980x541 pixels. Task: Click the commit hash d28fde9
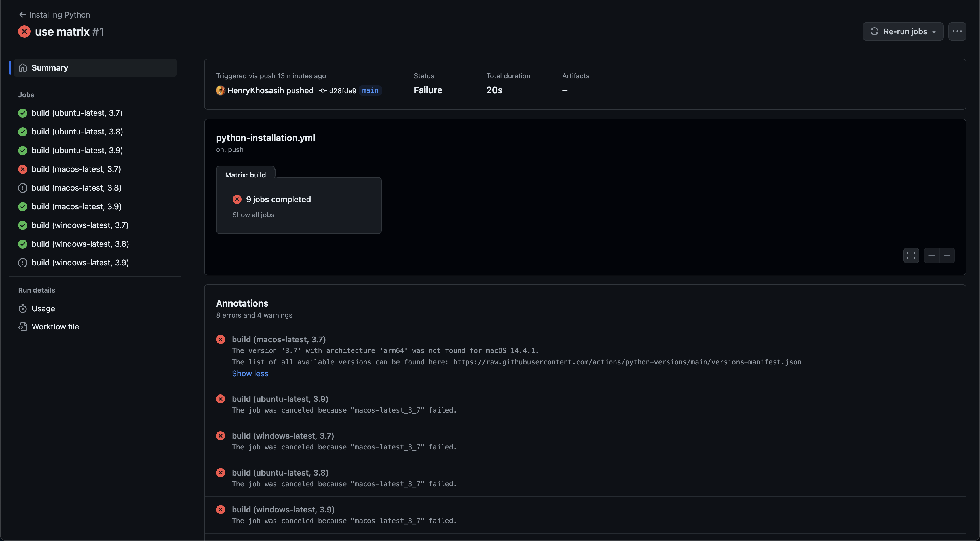tap(342, 90)
